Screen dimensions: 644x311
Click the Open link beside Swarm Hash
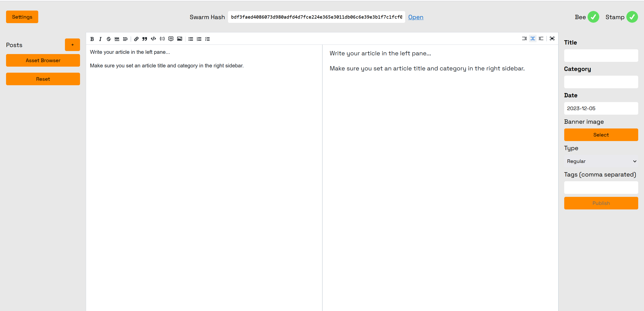tap(415, 17)
